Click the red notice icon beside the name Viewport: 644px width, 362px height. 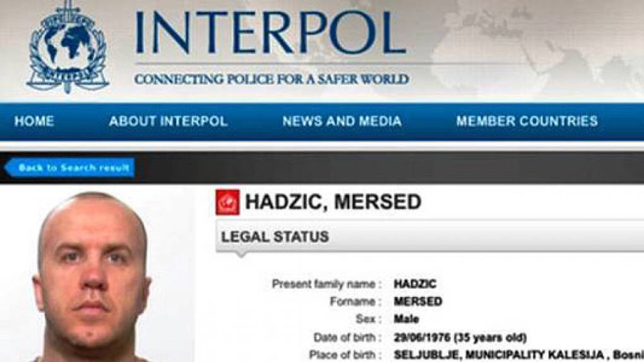[227, 202]
